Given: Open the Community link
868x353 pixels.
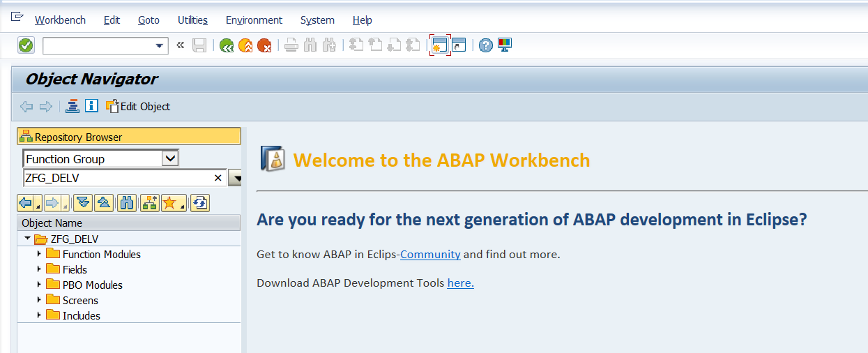Looking at the screenshot, I should 430,255.
